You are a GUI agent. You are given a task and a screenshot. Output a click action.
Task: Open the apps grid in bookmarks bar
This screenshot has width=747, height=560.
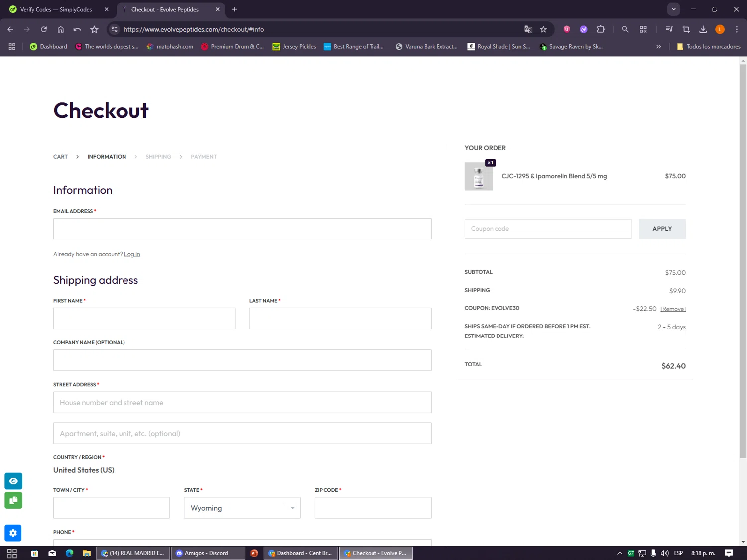point(12,46)
